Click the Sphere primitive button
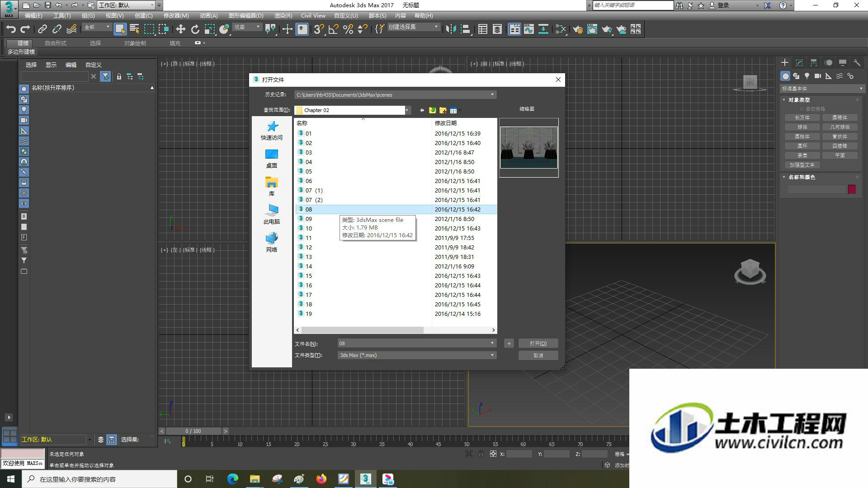 [x=802, y=127]
